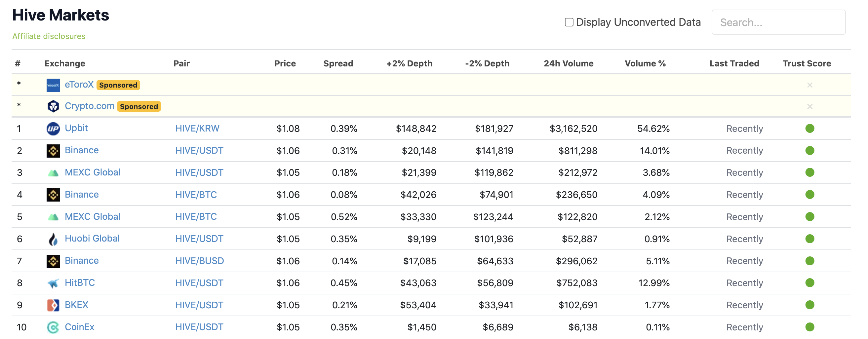Open the Upbit exchange link

76,128
